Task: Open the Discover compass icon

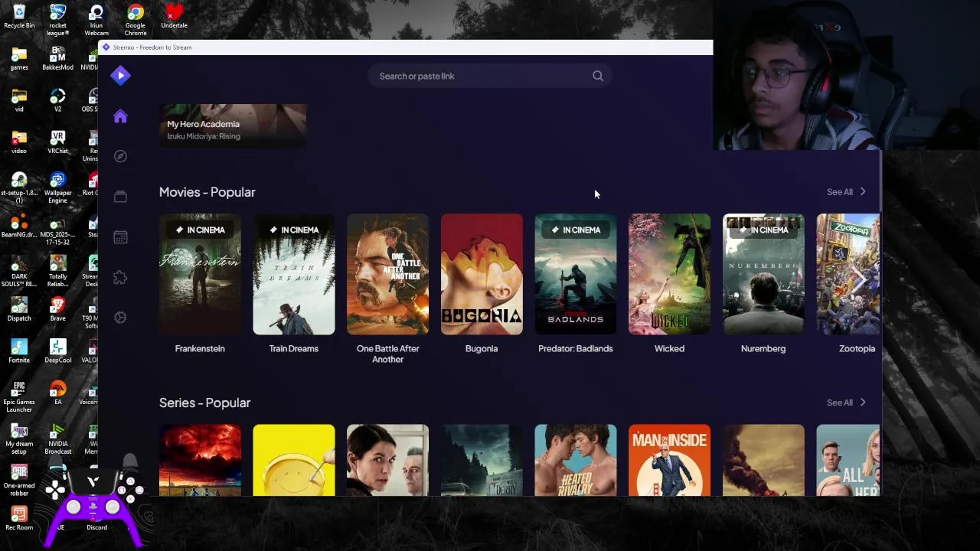Action: [x=120, y=156]
